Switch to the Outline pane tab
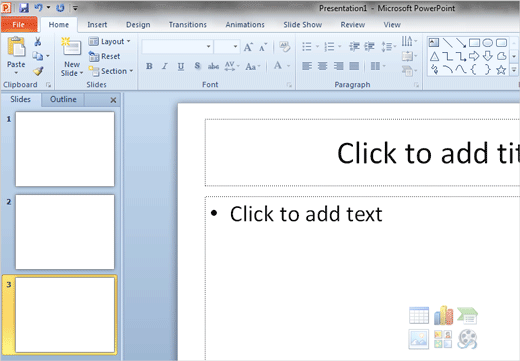The width and height of the screenshot is (520, 361). coord(63,99)
